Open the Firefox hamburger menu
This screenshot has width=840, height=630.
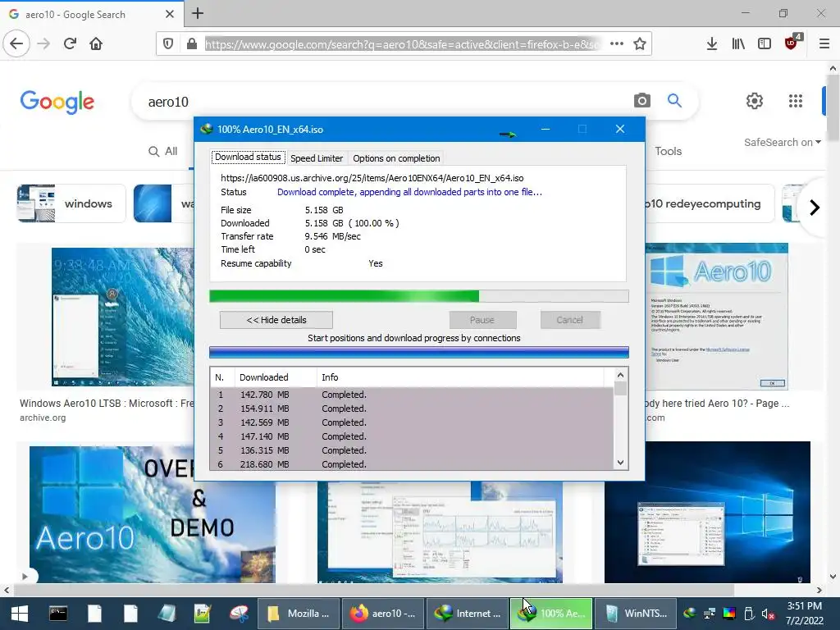tap(824, 44)
